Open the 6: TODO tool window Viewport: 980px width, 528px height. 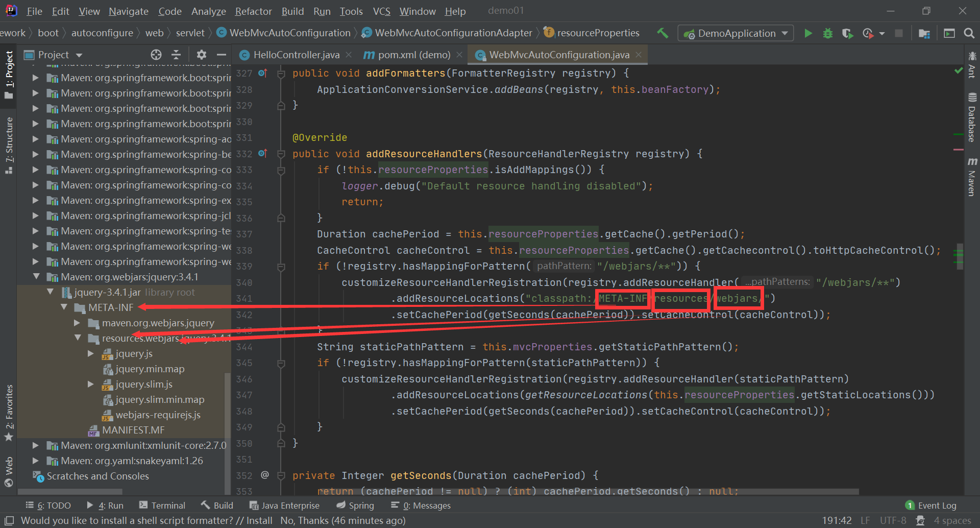point(48,506)
